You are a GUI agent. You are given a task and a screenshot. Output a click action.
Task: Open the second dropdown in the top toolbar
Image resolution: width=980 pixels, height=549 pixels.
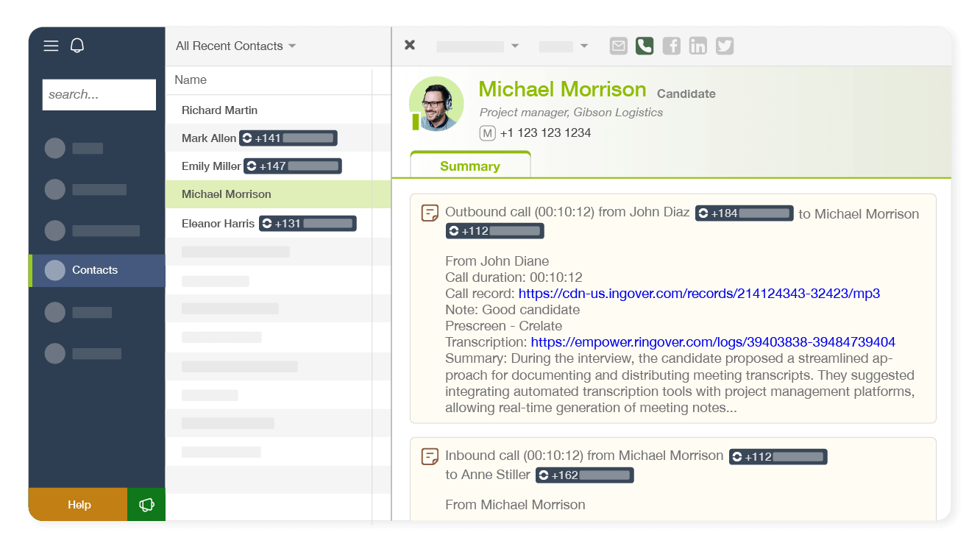point(563,45)
